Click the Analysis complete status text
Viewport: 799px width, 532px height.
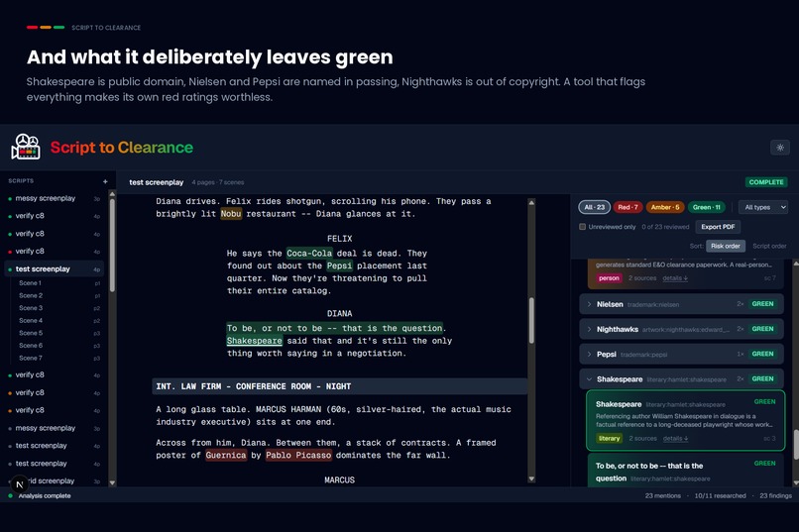coord(45,496)
